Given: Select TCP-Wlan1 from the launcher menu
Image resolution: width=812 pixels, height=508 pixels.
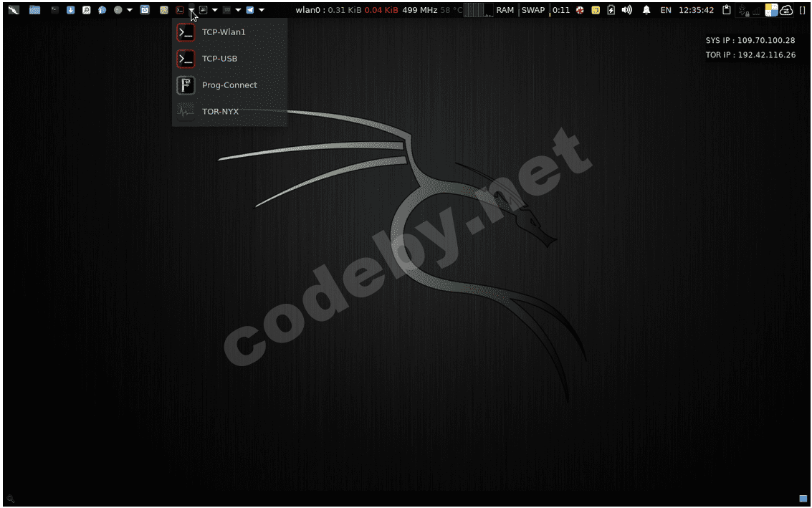Looking at the screenshot, I should point(229,32).
